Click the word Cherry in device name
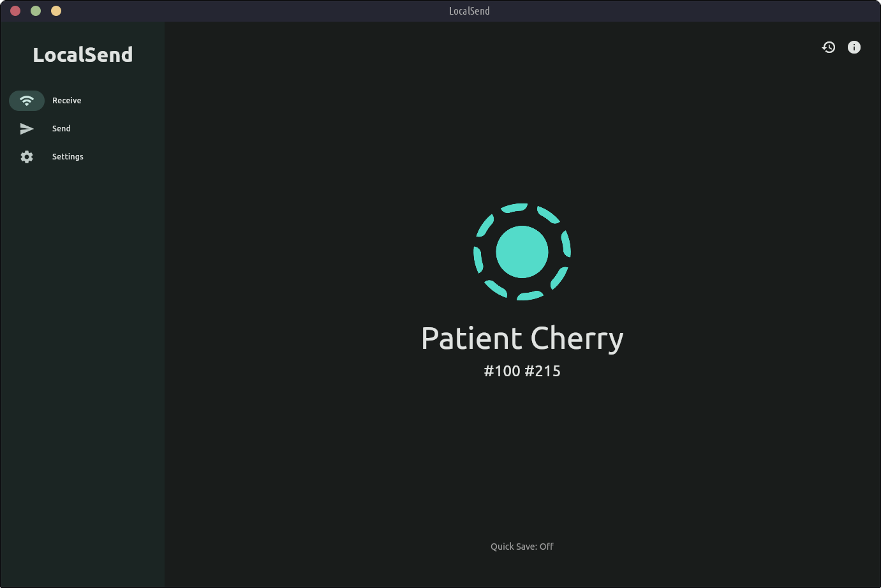This screenshot has height=588, width=881. [x=577, y=339]
